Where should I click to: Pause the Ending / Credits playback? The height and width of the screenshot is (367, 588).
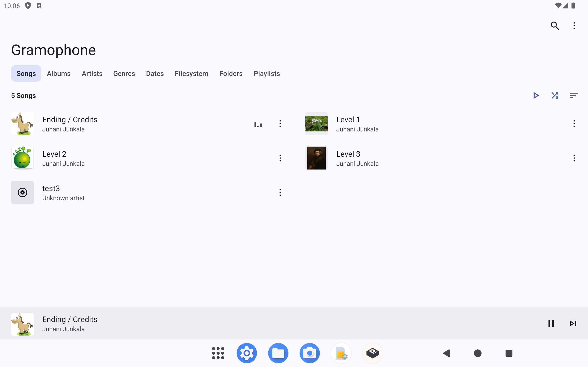pyautogui.click(x=551, y=323)
